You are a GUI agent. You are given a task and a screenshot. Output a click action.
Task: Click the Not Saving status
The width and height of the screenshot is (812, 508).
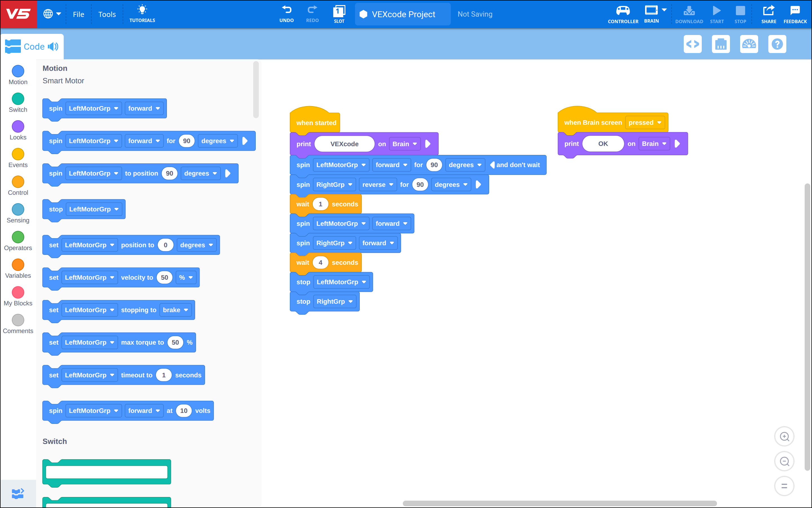475,14
